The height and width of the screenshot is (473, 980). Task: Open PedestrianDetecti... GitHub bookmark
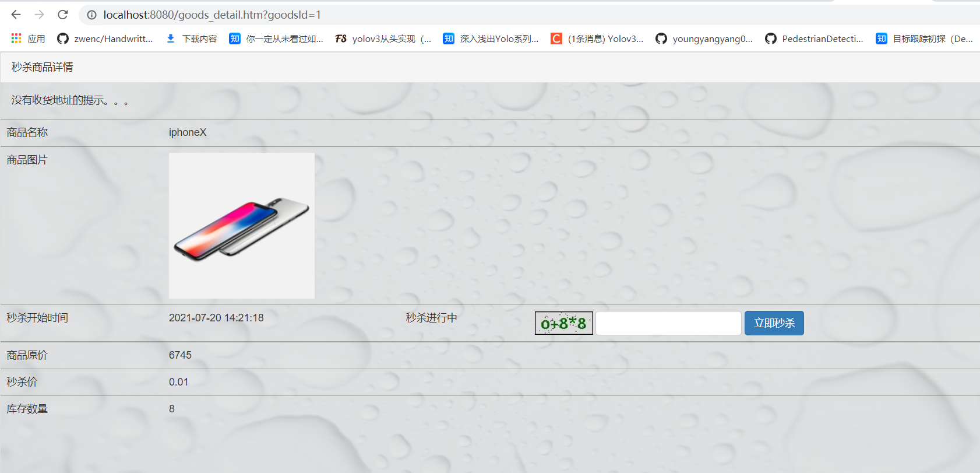tap(814, 38)
